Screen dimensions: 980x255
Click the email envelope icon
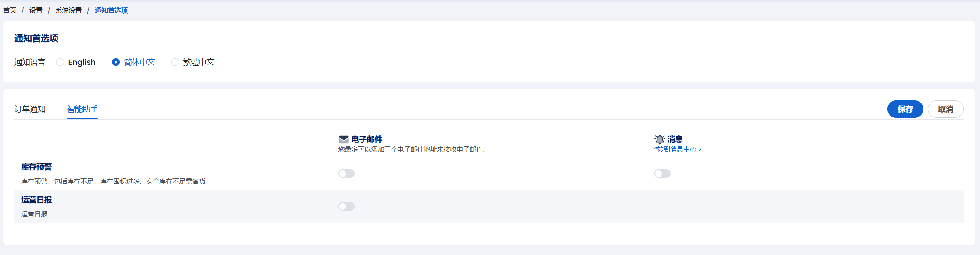tap(344, 139)
